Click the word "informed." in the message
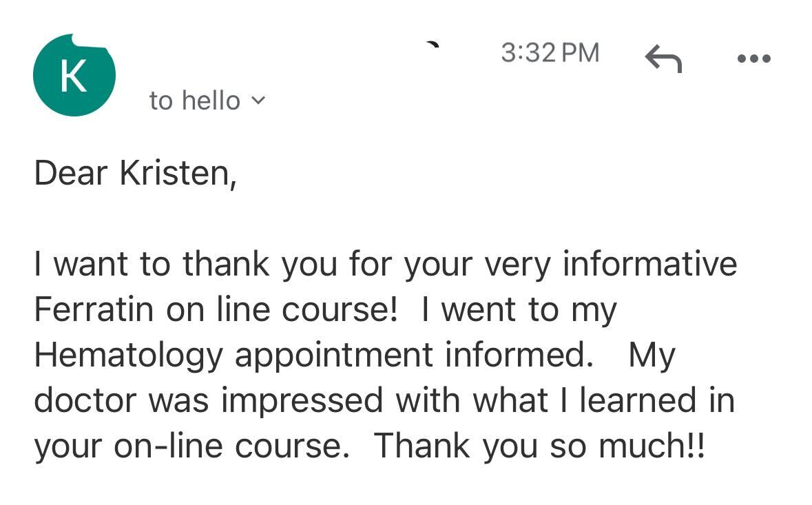 coord(519,355)
